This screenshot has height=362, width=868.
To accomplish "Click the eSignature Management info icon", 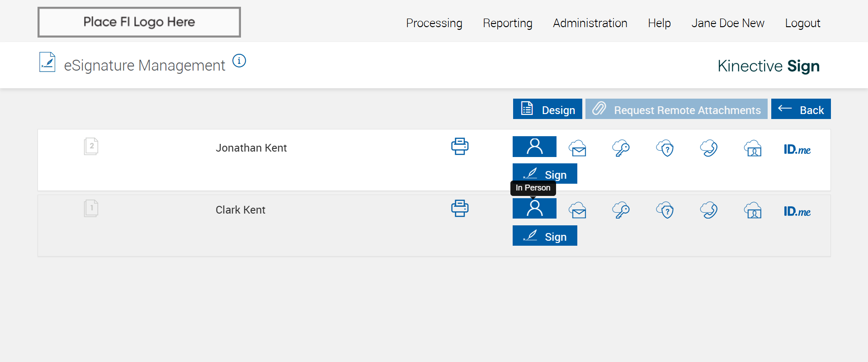I will pyautogui.click(x=239, y=61).
